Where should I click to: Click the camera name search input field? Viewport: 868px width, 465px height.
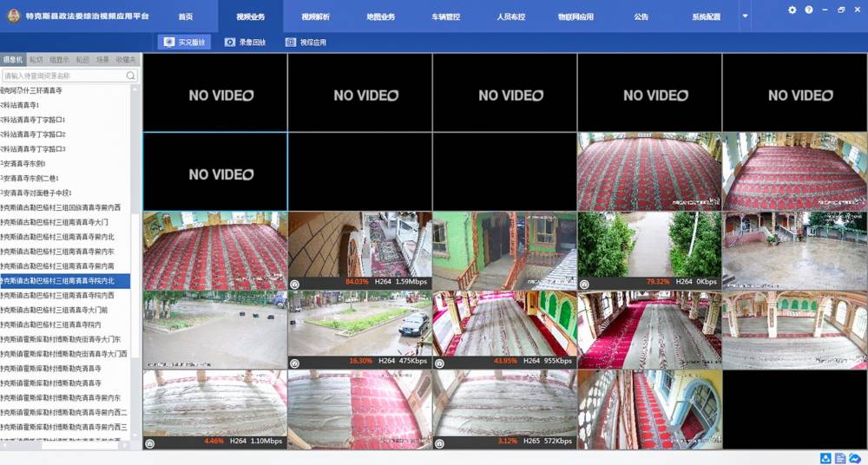click(x=63, y=76)
